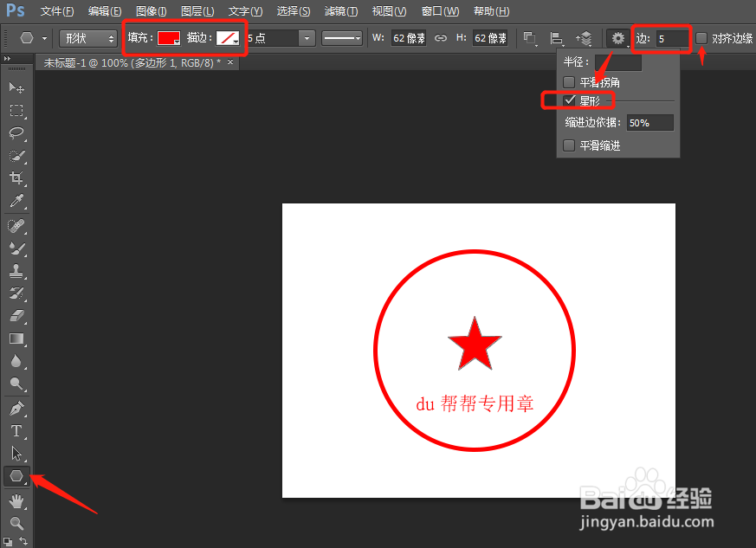Select the Spot Healing Brush tool
The width and height of the screenshot is (756, 548).
pos(16,226)
